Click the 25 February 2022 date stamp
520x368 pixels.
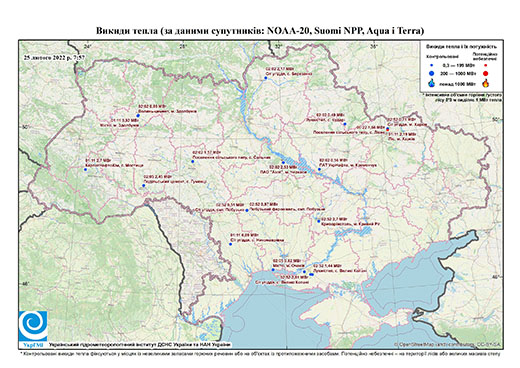[54, 57]
